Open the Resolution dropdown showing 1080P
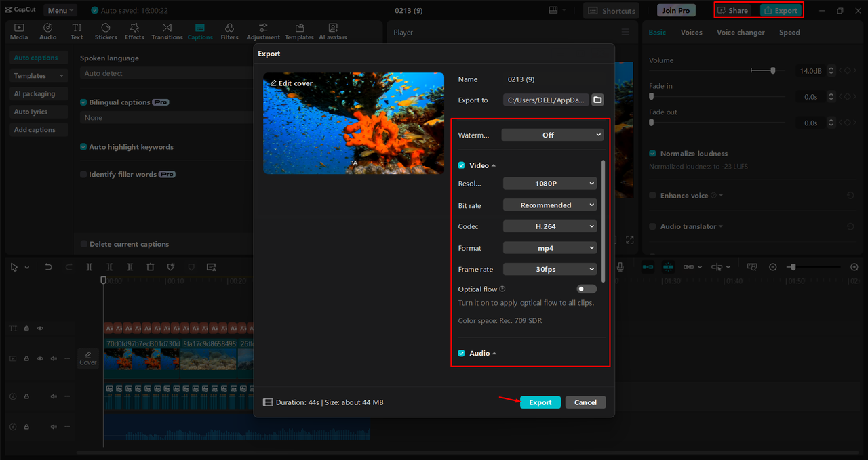868x460 pixels. (550, 183)
